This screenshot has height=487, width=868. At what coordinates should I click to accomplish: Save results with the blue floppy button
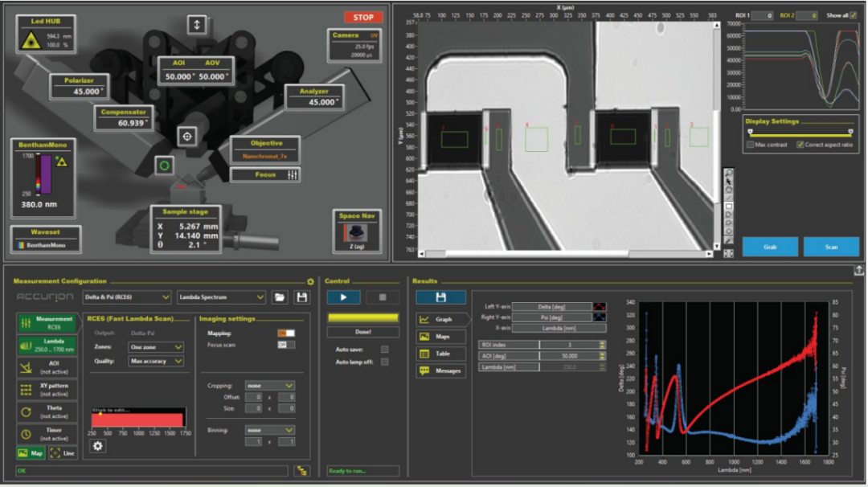coord(440,297)
